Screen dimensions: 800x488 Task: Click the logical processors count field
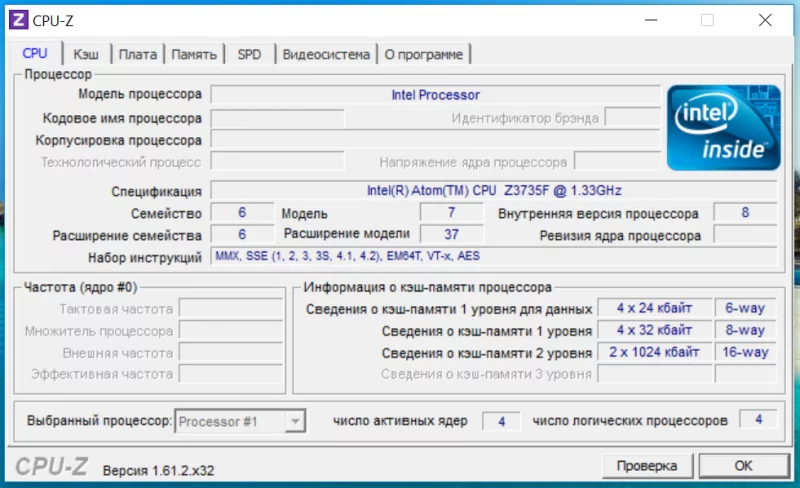click(x=759, y=420)
